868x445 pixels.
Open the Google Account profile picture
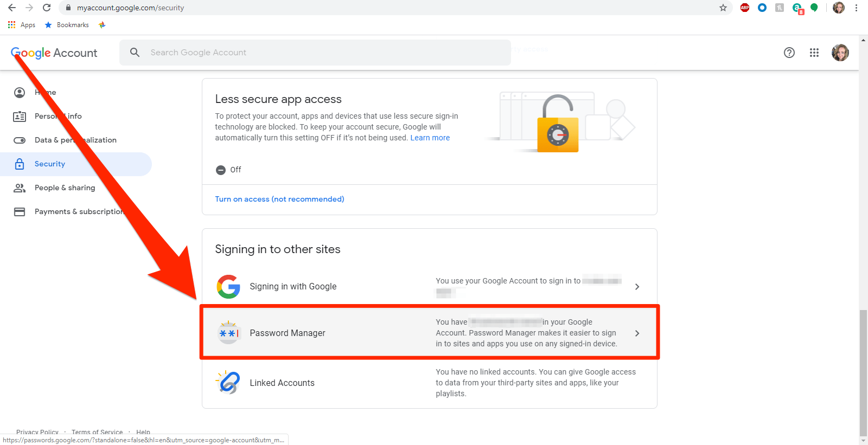[x=840, y=53]
